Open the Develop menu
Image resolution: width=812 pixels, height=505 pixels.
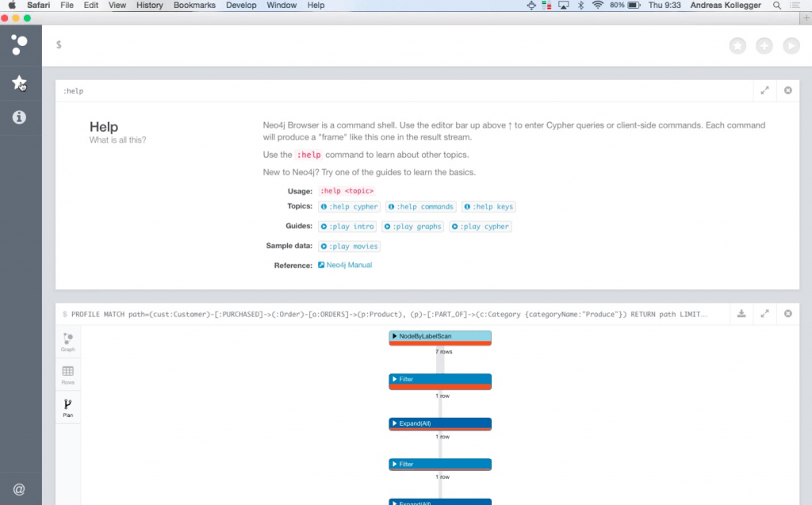[241, 6]
